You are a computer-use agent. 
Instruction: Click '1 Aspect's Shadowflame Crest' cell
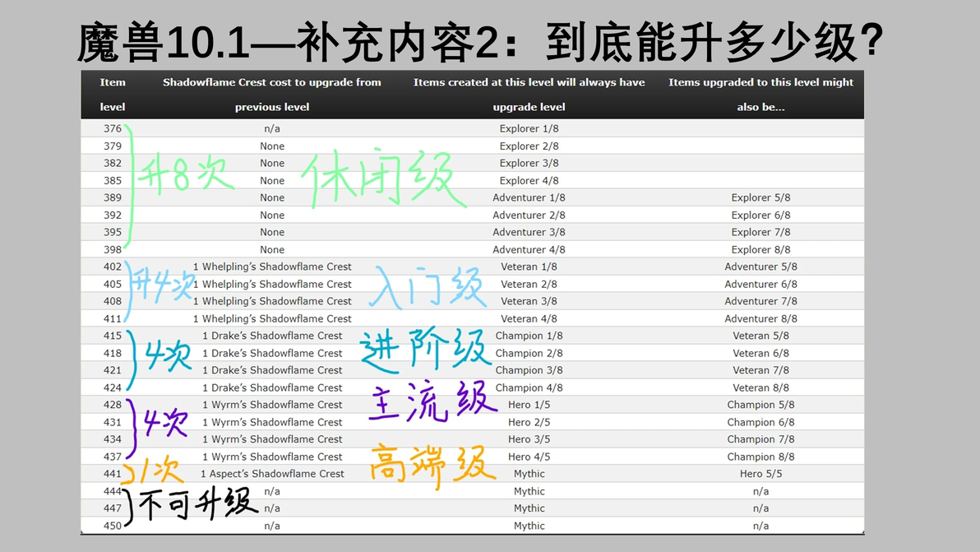pyautogui.click(x=272, y=474)
